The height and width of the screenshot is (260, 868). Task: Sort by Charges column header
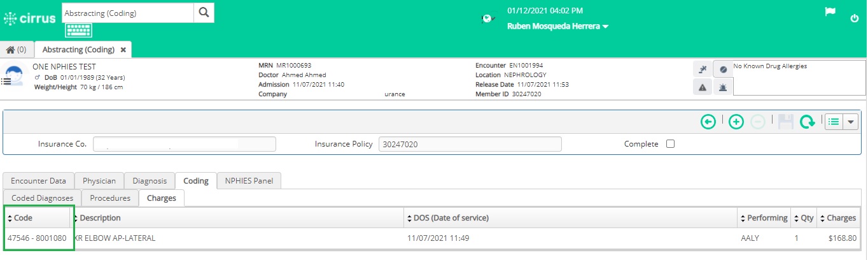coord(837,218)
